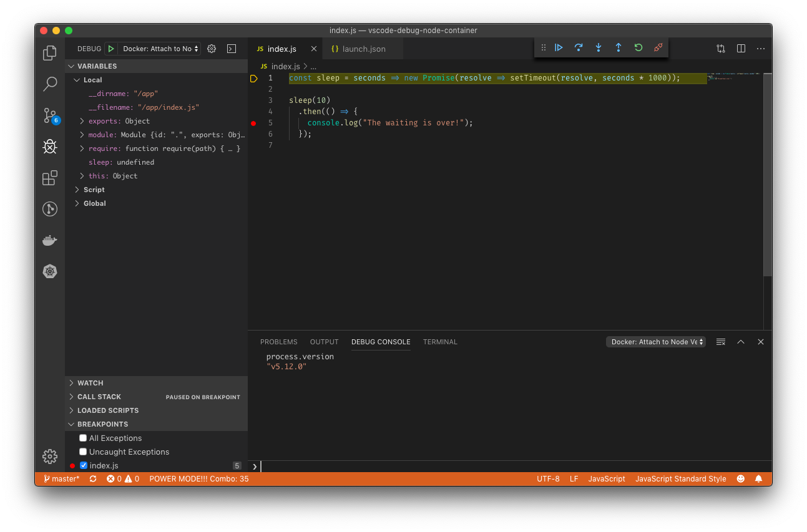Restart the debug session
Viewport: 807px width, 532px height.
[x=638, y=47]
